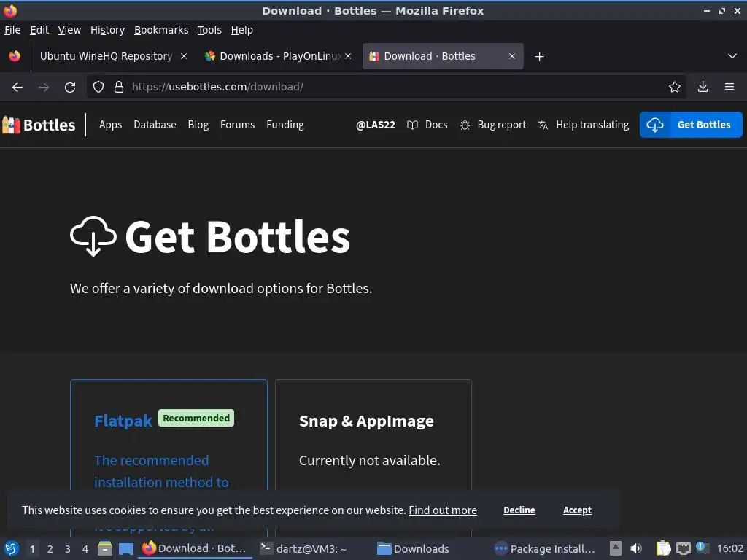Click the Snap & AppImage card heading
Viewport: 747px width, 560px height.
[x=366, y=421]
